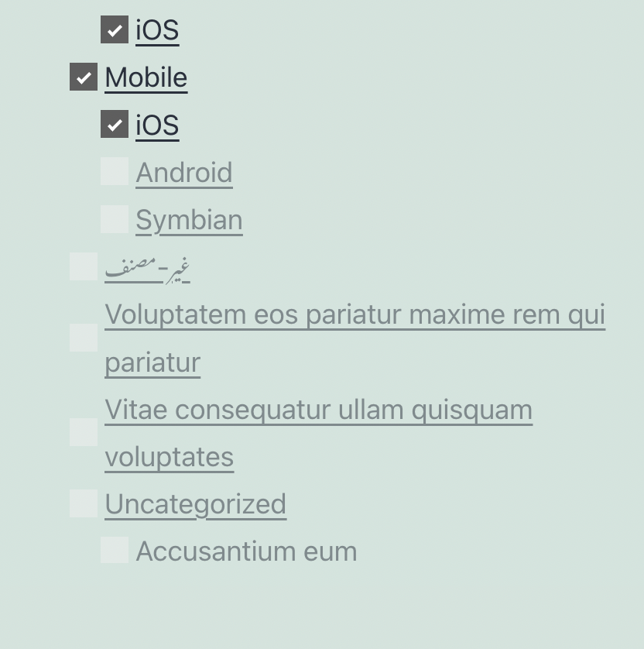The image size is (644, 649).
Task: Open the Uncategorized category link
Action: pos(195,503)
